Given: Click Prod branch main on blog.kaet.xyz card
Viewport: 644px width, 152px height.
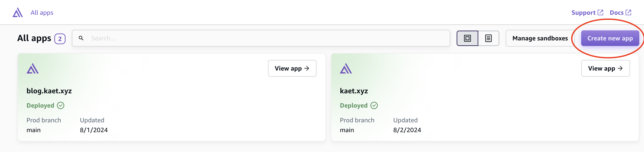Looking at the screenshot, I should click(34, 130).
